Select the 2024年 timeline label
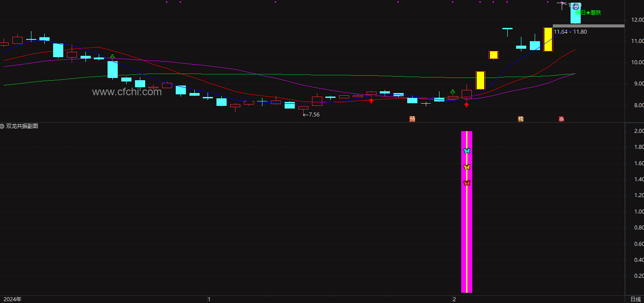Image resolution: width=644 pixels, height=303 pixels. pos(12,299)
